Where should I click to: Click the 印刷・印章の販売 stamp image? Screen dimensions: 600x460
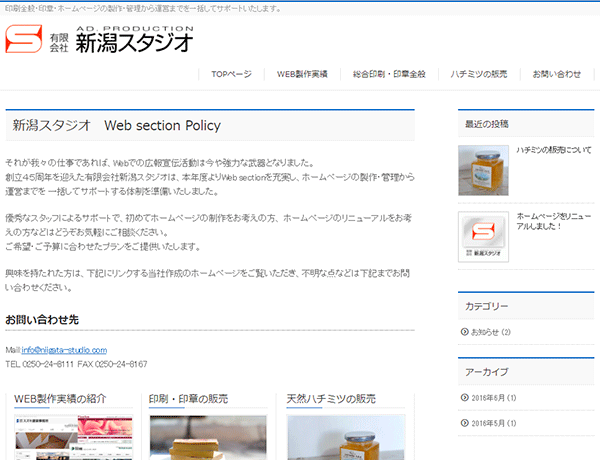[207, 437]
